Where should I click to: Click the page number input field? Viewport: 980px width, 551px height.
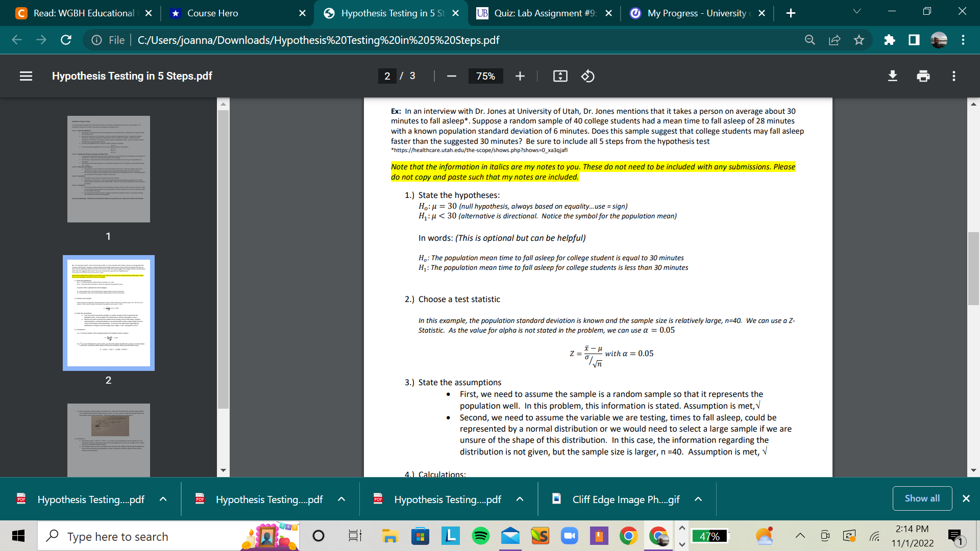(x=387, y=76)
